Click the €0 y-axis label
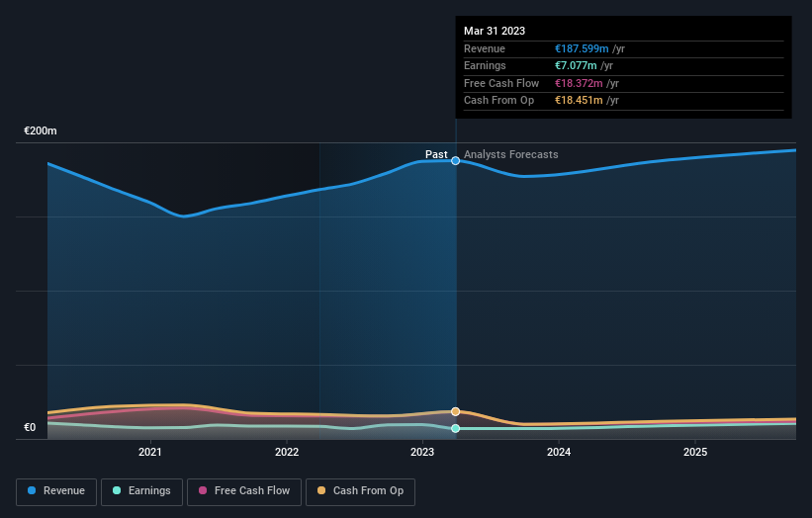Screen dimensions: 812x518 pos(30,427)
